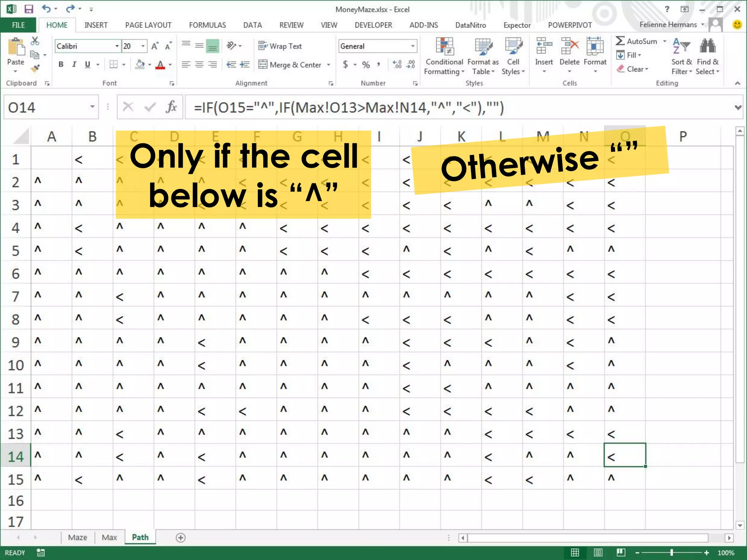Open the font size dropdown
Screen dimensions: 747x560
[143, 46]
